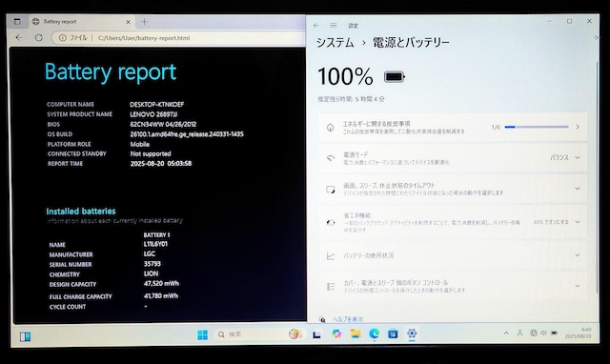Open エネルギーに関する推奨事項 row
Screen dimensions: 610x364
tap(453, 127)
